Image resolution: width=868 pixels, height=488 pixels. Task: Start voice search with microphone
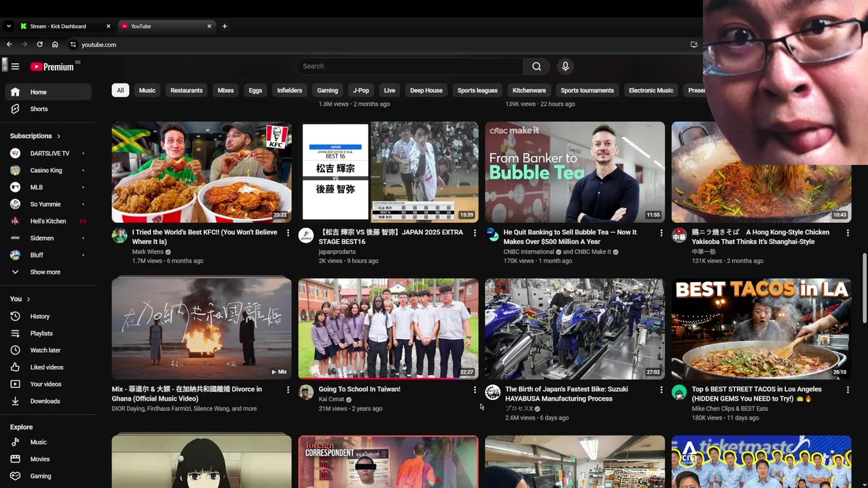566,66
